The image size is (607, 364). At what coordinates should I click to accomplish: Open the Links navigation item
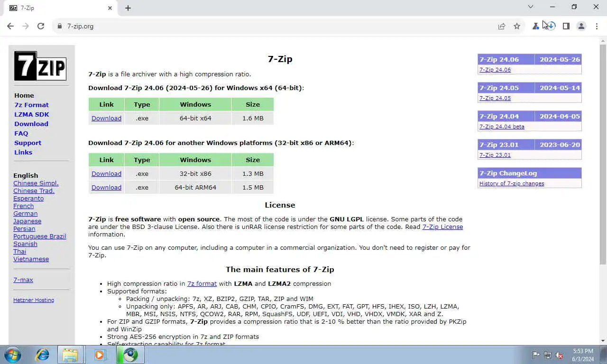23,152
